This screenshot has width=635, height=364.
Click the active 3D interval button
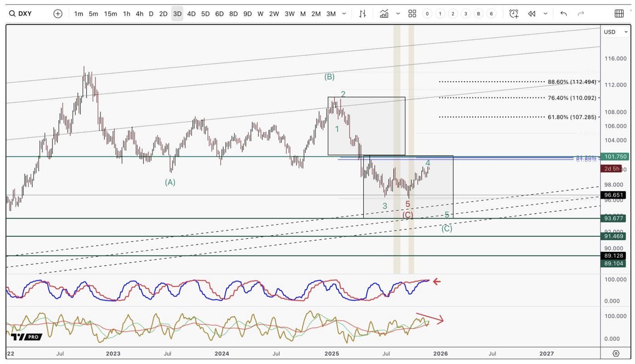pos(177,14)
